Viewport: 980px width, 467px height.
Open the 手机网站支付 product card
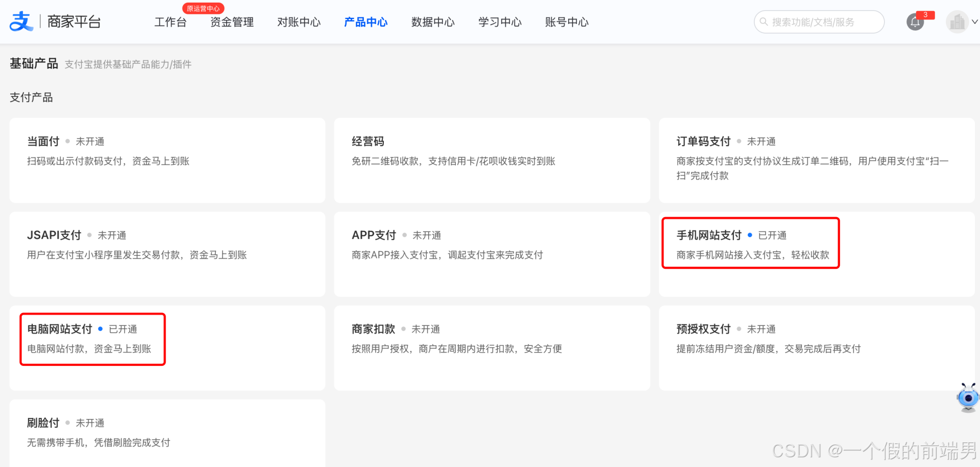pyautogui.click(x=817, y=254)
